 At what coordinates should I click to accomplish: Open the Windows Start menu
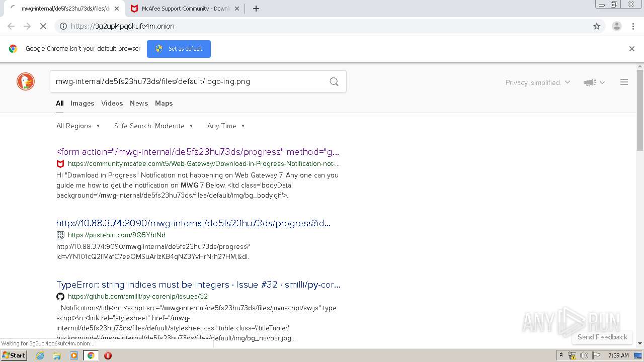14,355
